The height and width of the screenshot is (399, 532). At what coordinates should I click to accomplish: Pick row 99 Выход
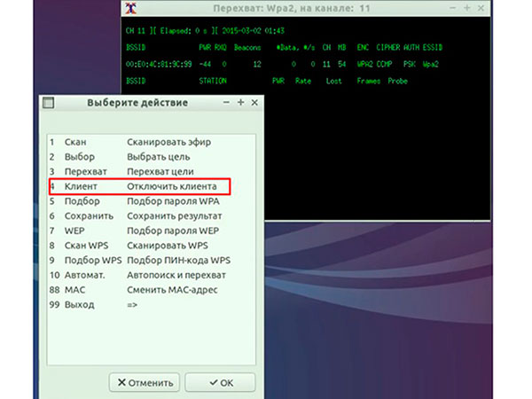pos(152,305)
